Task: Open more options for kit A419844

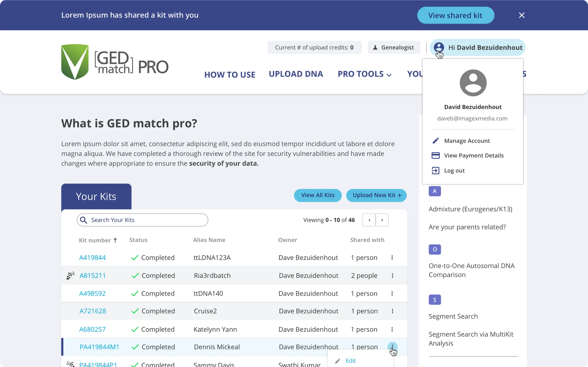Action: click(x=392, y=258)
